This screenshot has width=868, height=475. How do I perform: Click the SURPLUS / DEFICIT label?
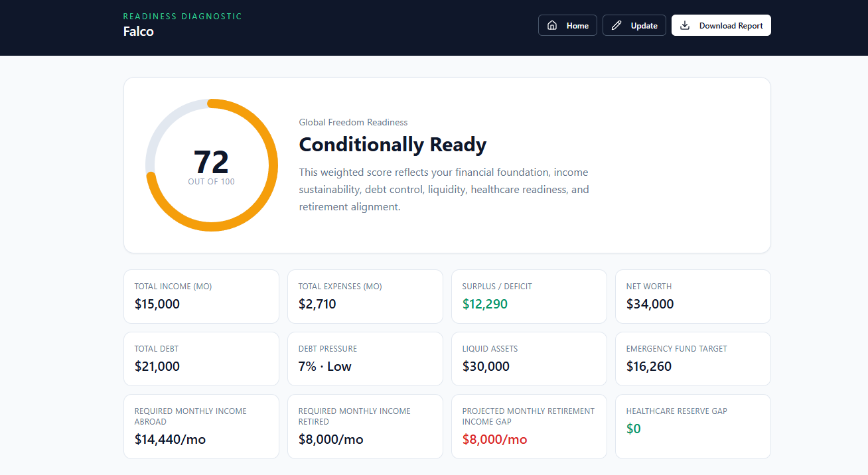click(x=497, y=287)
